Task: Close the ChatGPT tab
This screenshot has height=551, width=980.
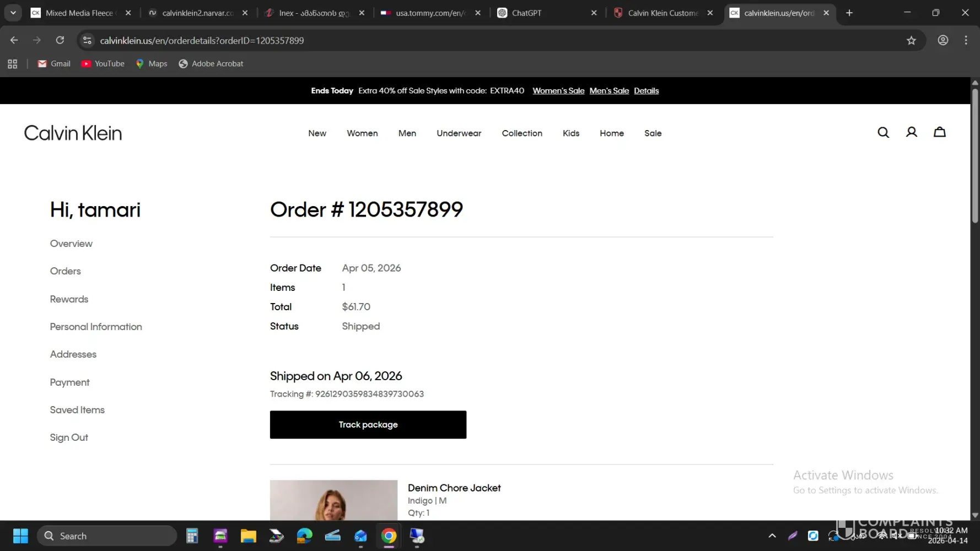Action: (x=594, y=13)
